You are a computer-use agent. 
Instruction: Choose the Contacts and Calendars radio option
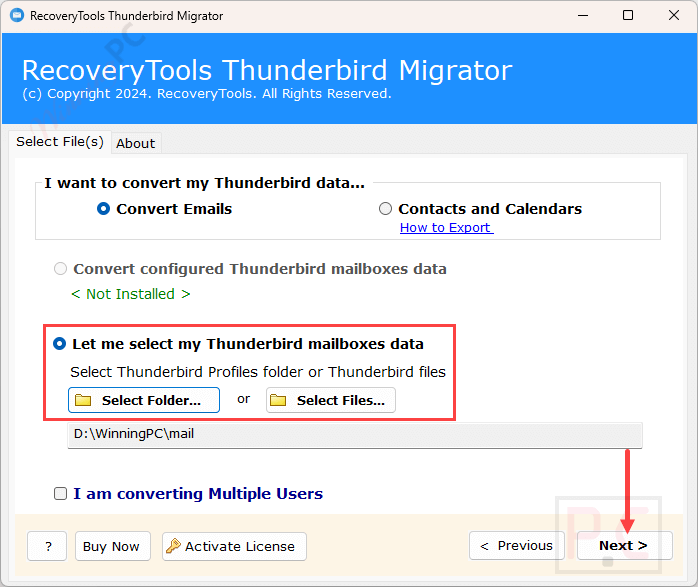(x=385, y=209)
